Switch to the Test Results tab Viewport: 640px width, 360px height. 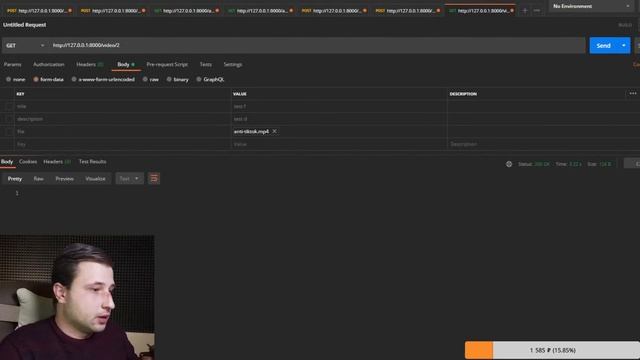(92, 162)
